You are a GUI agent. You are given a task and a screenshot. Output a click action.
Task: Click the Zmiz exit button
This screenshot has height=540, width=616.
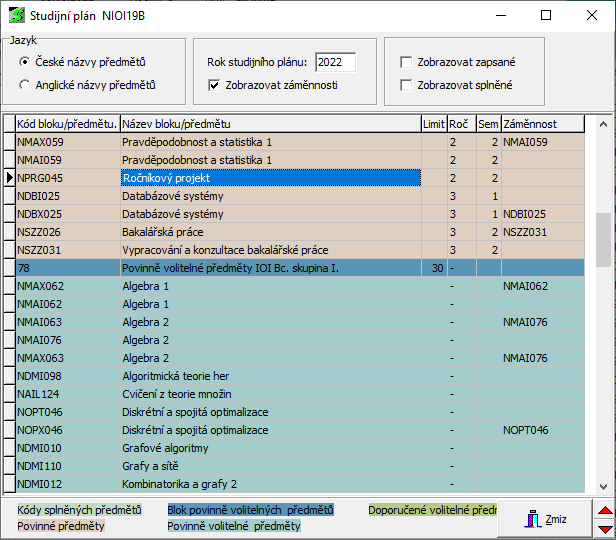[x=546, y=518]
